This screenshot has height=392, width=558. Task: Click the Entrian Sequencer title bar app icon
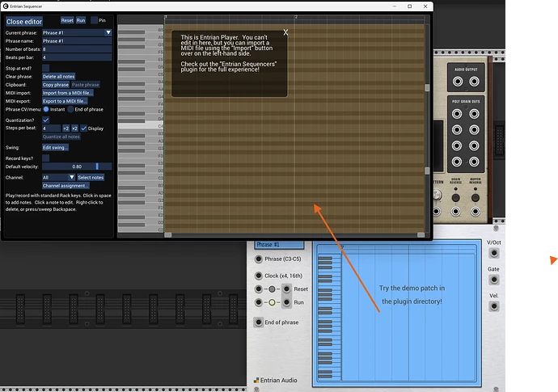[6, 6]
